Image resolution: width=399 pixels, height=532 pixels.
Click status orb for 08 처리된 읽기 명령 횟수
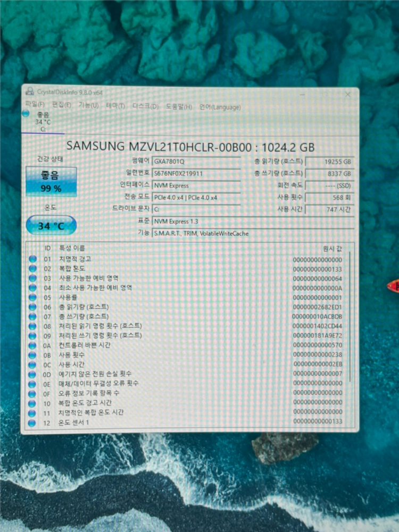(x=32, y=326)
